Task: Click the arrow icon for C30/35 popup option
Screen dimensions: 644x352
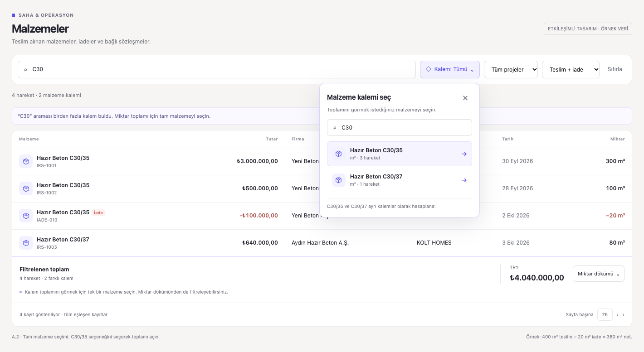Action: pyautogui.click(x=464, y=154)
